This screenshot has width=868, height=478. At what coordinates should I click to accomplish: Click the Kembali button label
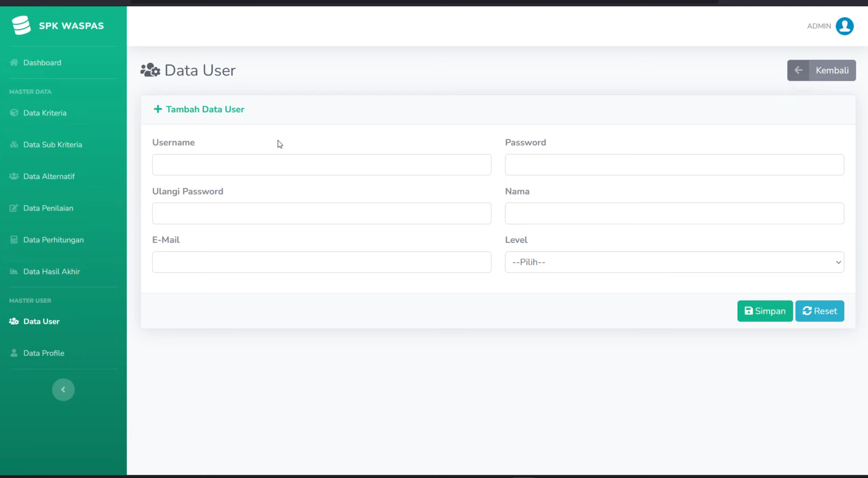click(832, 70)
